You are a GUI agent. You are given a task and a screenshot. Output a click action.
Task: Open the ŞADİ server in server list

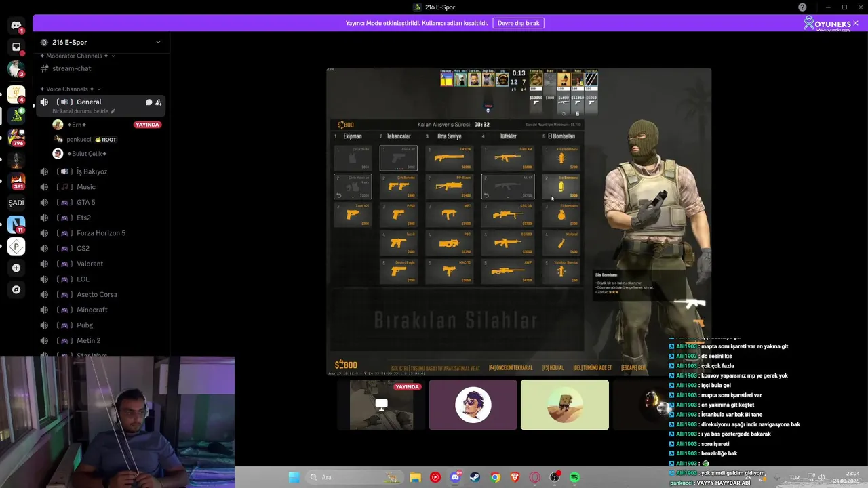point(16,203)
